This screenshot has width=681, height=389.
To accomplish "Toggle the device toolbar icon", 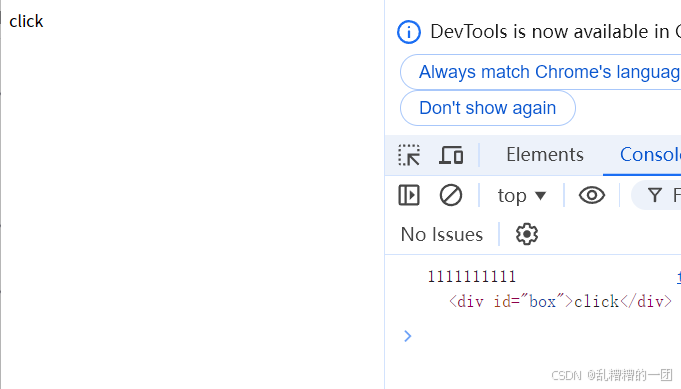I will point(451,155).
